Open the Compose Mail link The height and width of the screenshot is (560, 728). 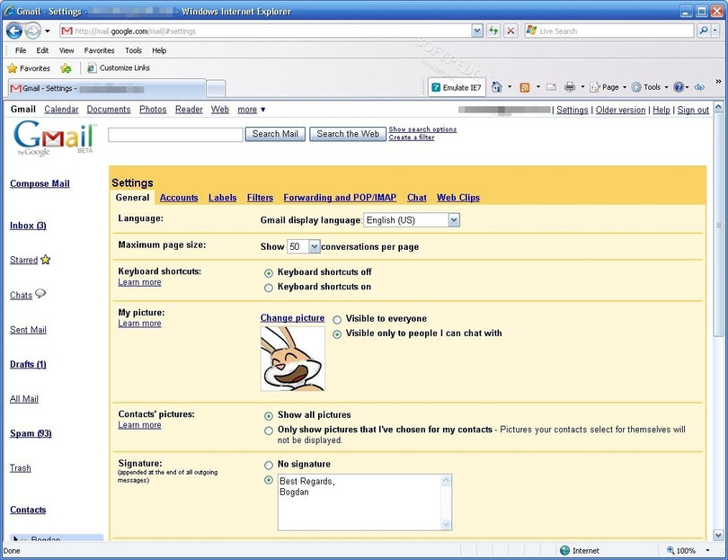click(40, 183)
